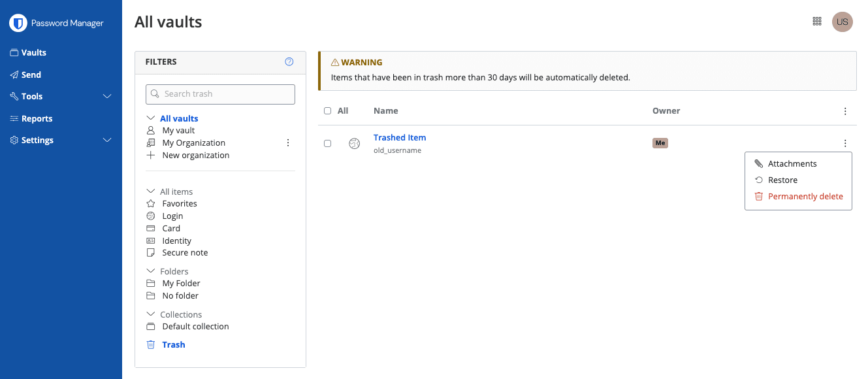Click the My vault person icon

(150, 131)
